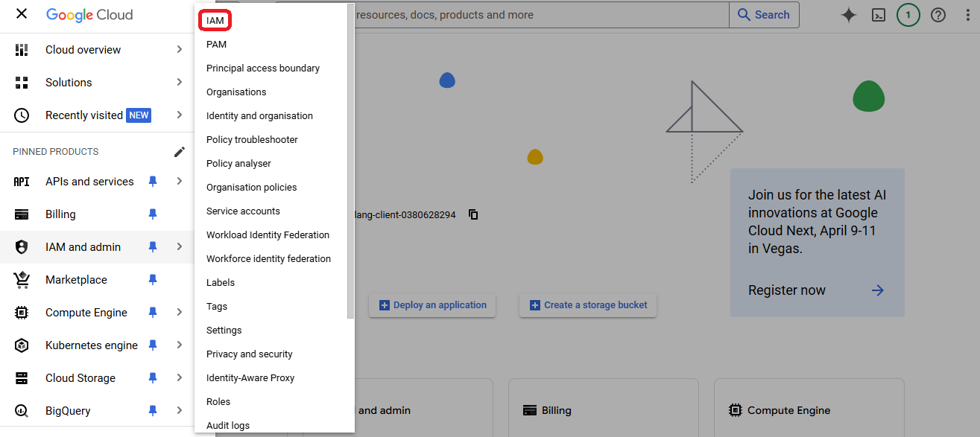Click Create a storage bucket button
Screen dimensions: 980x437
click(587, 305)
